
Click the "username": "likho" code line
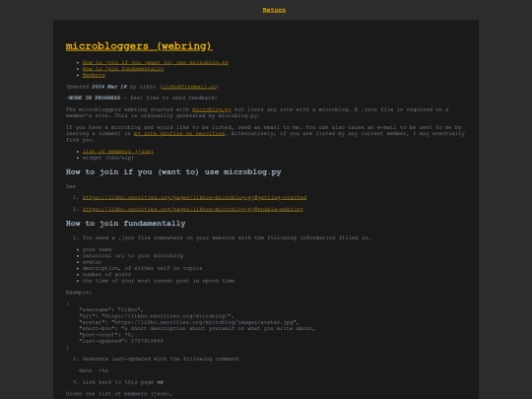[111, 309]
